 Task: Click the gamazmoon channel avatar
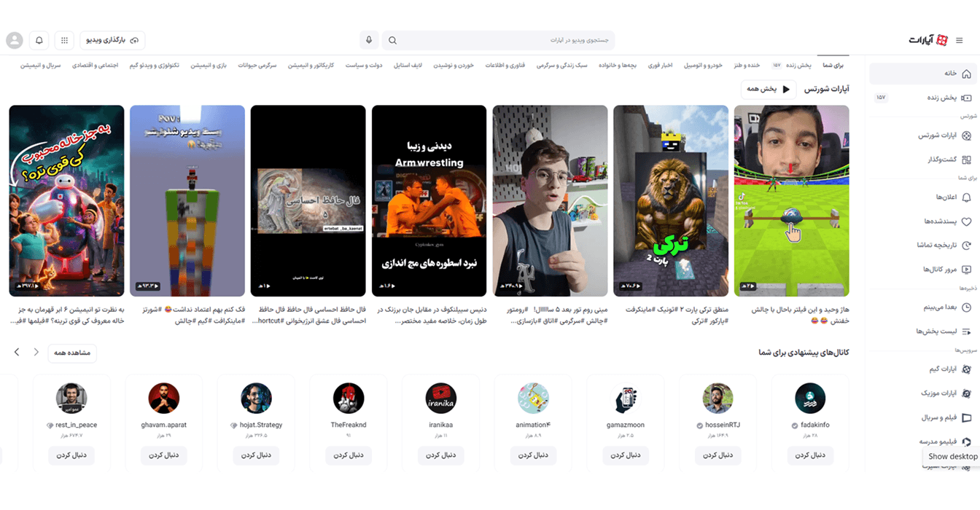[x=626, y=399]
